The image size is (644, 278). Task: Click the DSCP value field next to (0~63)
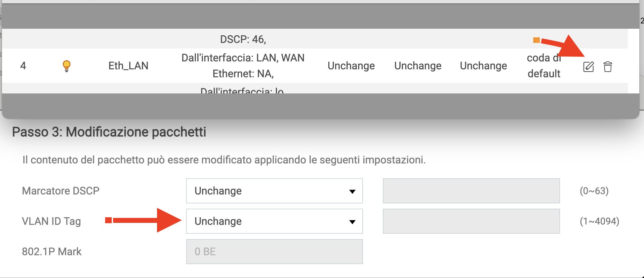click(x=471, y=191)
